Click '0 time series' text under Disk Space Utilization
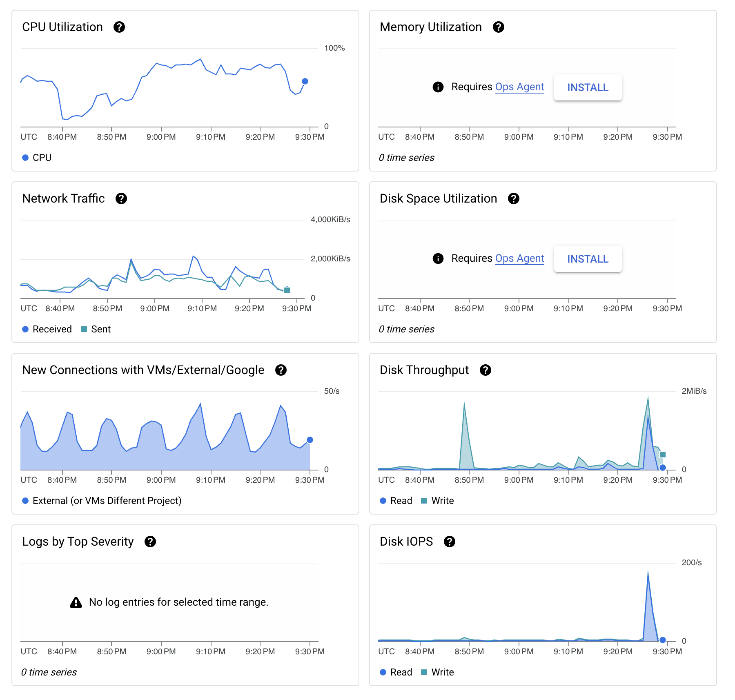735x700 pixels. pyautogui.click(x=406, y=329)
